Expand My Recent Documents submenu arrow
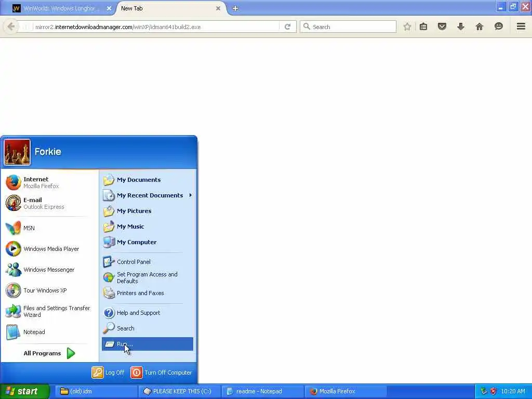The width and height of the screenshot is (532, 399). click(x=190, y=195)
